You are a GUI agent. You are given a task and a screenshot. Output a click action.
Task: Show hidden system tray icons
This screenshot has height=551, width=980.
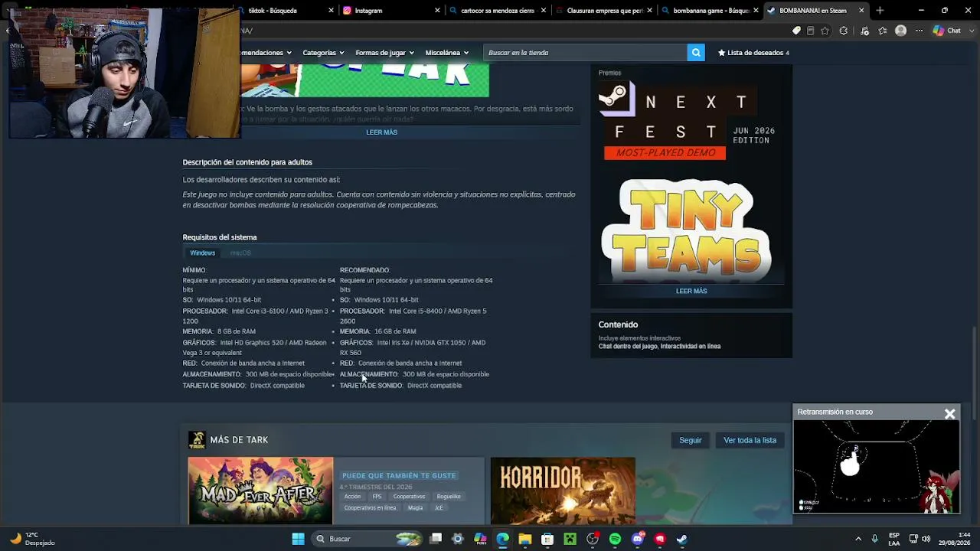[857, 539]
